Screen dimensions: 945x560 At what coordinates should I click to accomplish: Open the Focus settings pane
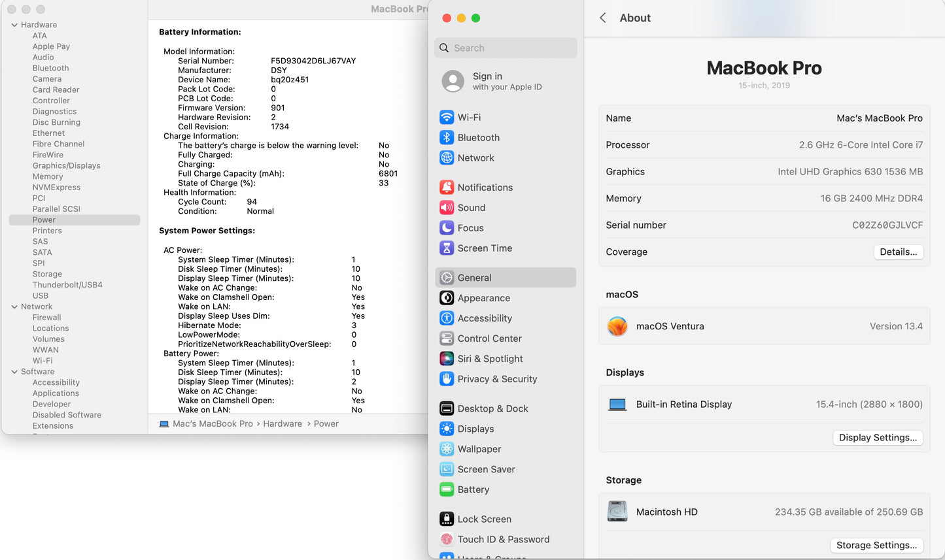[x=472, y=227]
